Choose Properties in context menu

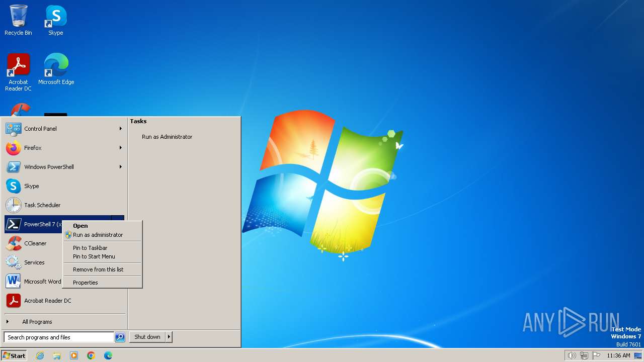(x=102, y=283)
